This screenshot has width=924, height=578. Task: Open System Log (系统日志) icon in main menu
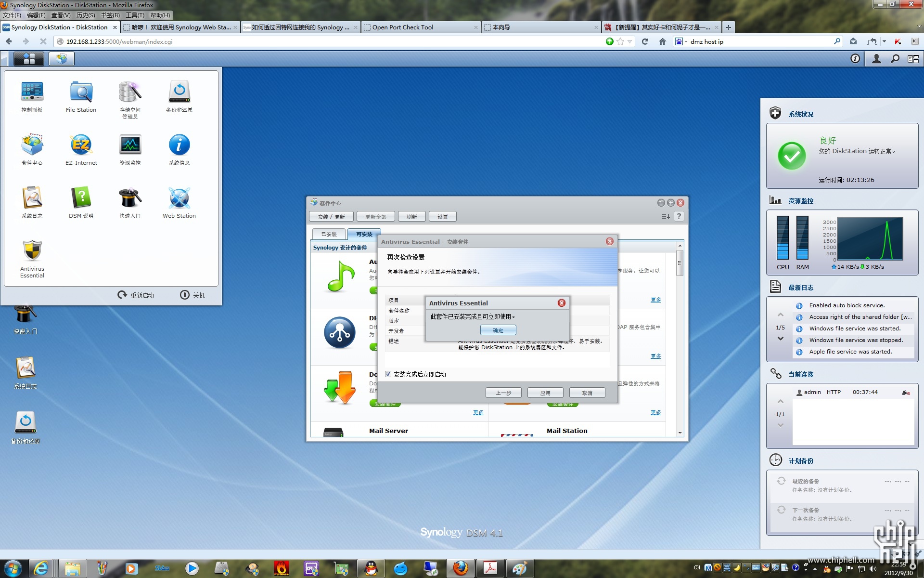[32, 202]
